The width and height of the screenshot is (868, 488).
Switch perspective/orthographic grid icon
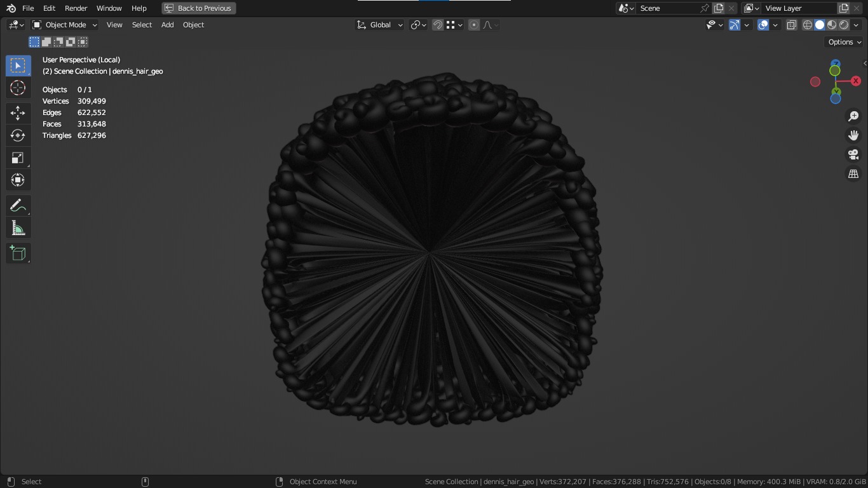(853, 173)
